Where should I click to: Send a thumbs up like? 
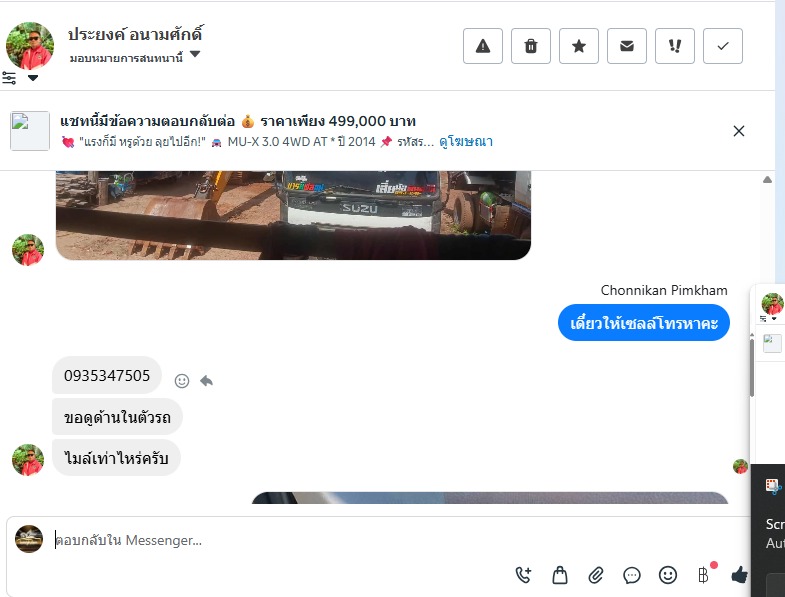click(x=739, y=575)
